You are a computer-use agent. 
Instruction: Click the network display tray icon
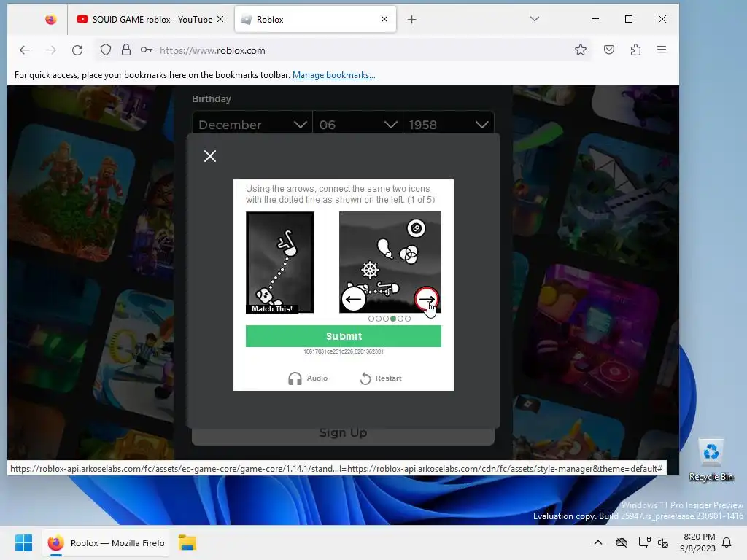pyautogui.click(x=644, y=542)
